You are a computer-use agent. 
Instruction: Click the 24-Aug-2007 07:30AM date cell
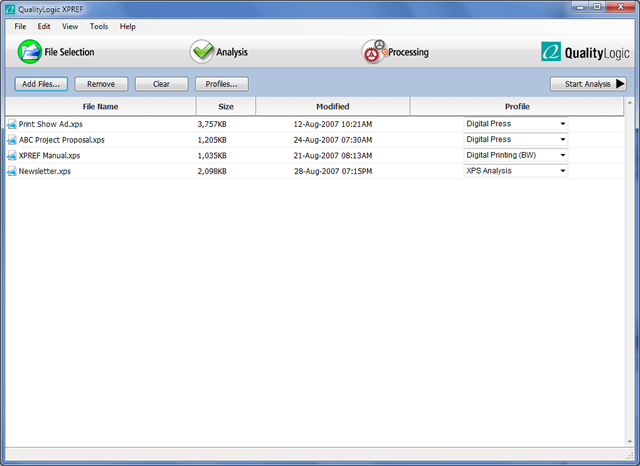333,140
